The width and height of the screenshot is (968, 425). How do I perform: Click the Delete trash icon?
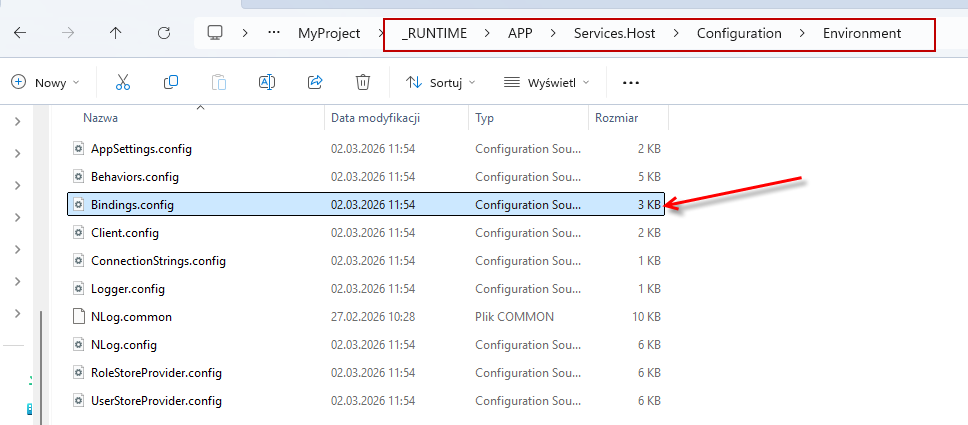pos(363,82)
